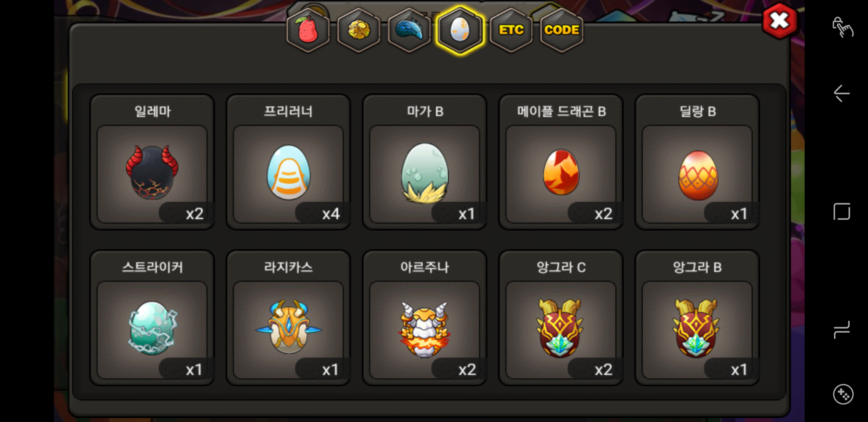Pick the 메이플 드래곤 B egg
Viewport: 868px width, 422px height.
(561, 162)
